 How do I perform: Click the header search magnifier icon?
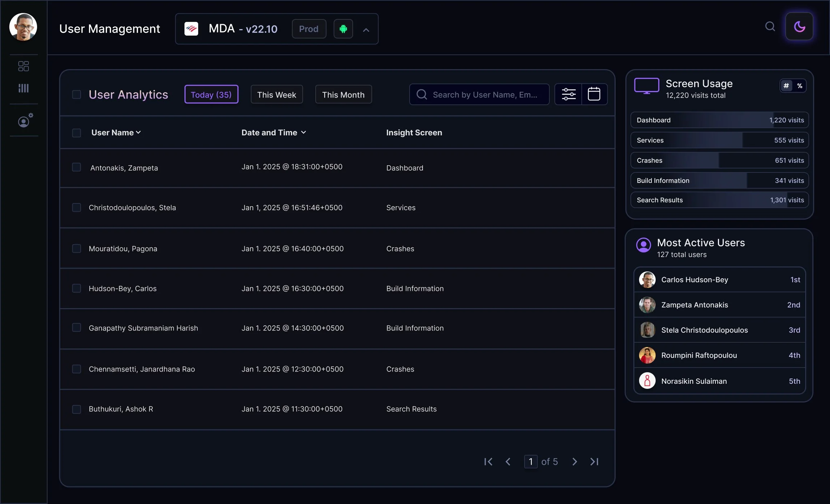pyautogui.click(x=770, y=27)
